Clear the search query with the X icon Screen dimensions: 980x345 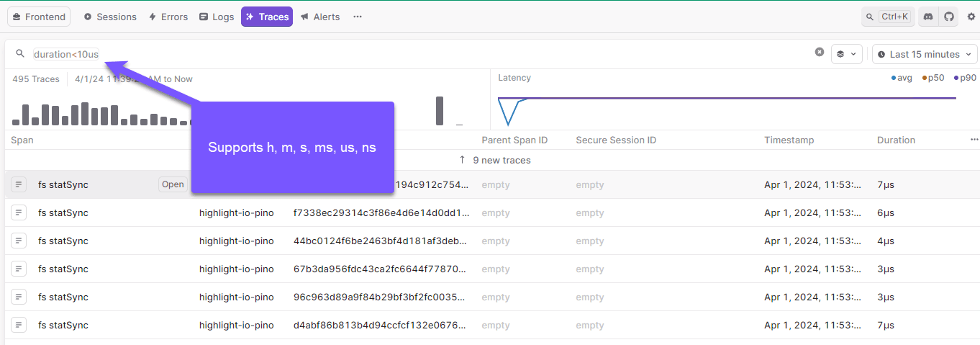(x=819, y=52)
